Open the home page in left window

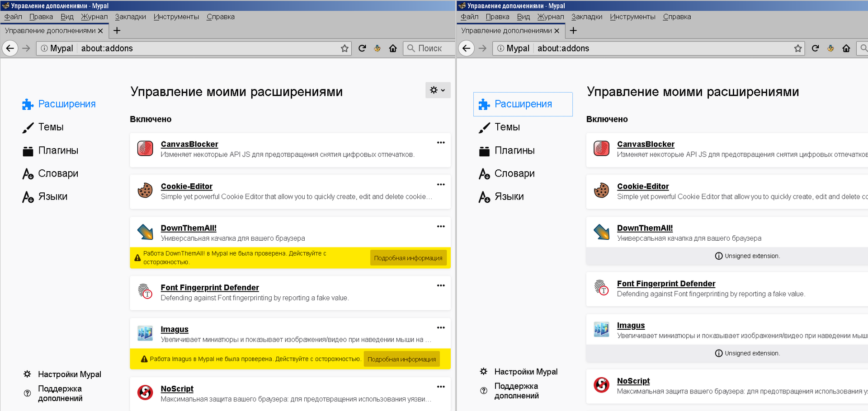[x=393, y=48]
